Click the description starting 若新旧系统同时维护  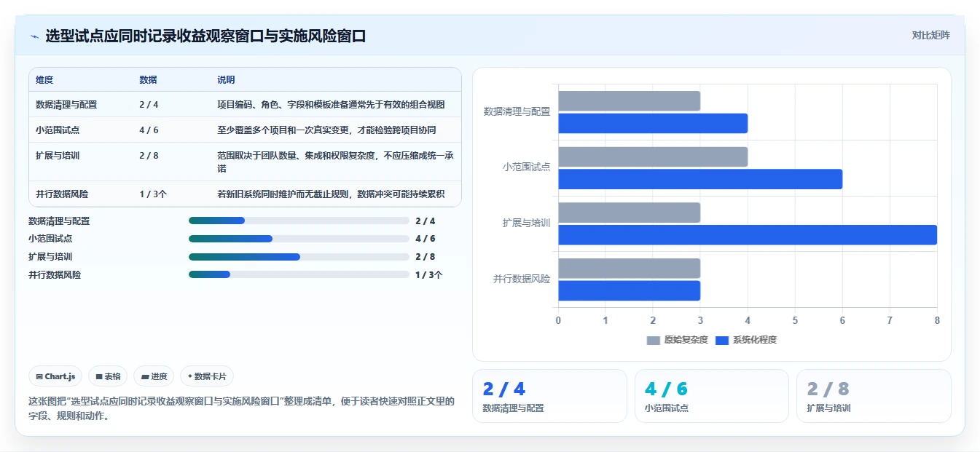(331, 194)
